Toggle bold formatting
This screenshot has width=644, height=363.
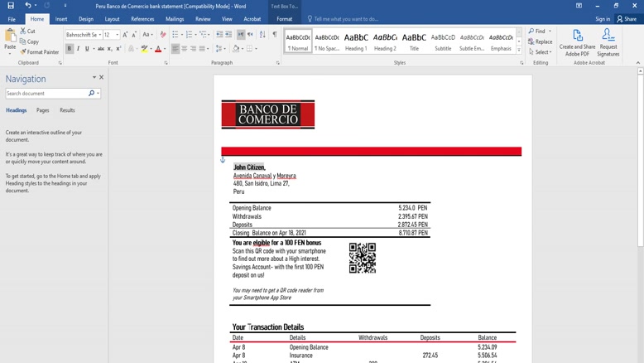pyautogui.click(x=70, y=49)
